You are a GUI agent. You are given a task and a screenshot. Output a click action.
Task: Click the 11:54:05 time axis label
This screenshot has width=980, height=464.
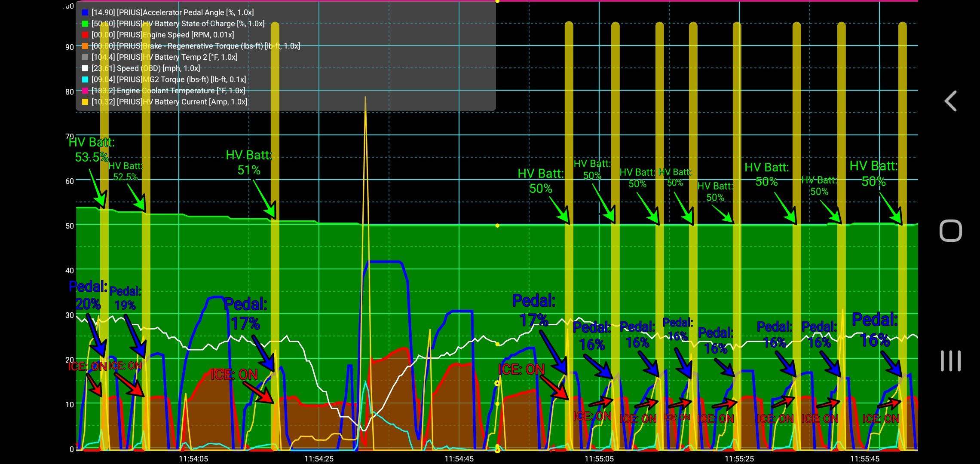coord(193,458)
